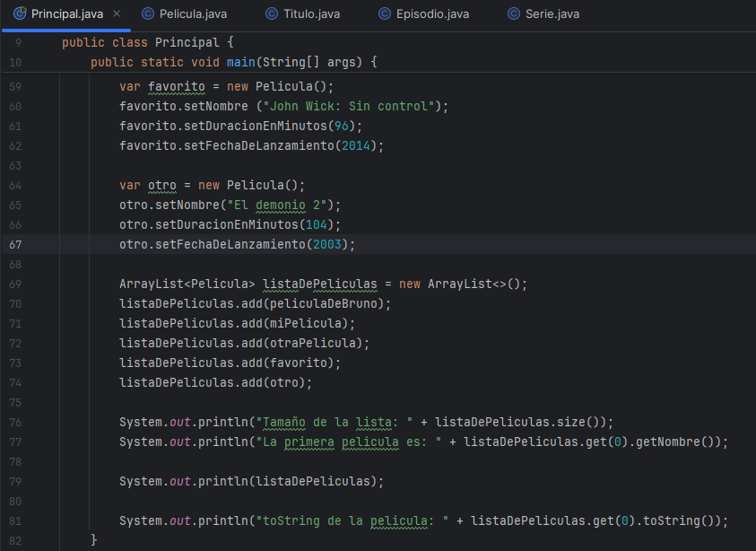
Task: Switch to the Pelicula.java tab
Action: pyautogui.click(x=191, y=14)
